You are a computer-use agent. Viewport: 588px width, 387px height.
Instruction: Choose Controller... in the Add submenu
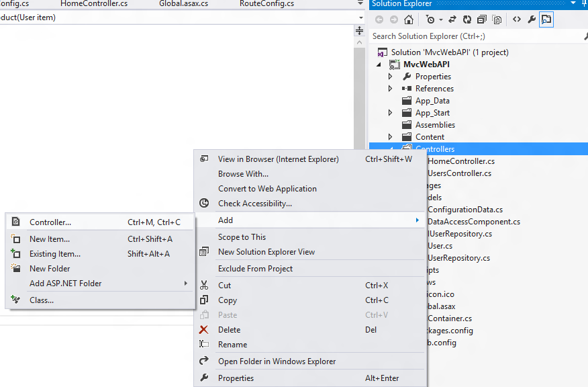pyautogui.click(x=100, y=222)
